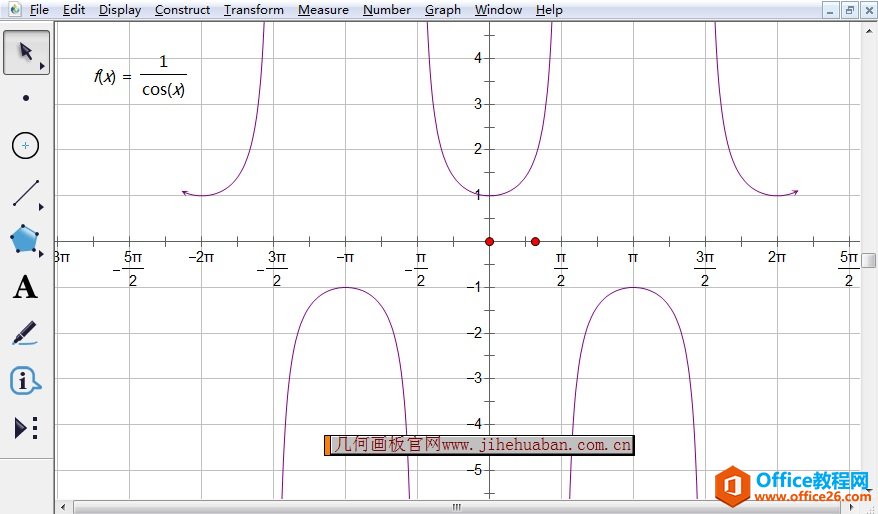Expand the Straightedge tool flyout triangle

tap(41, 207)
